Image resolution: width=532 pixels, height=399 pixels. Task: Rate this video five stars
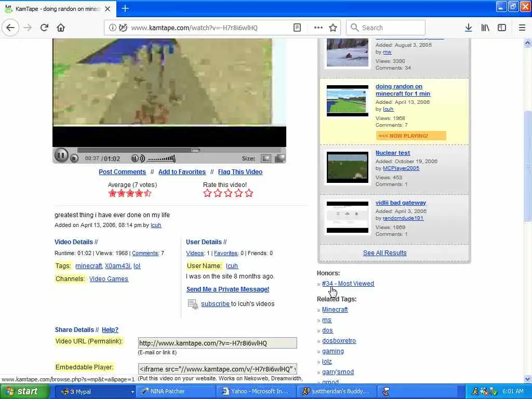coord(249,193)
